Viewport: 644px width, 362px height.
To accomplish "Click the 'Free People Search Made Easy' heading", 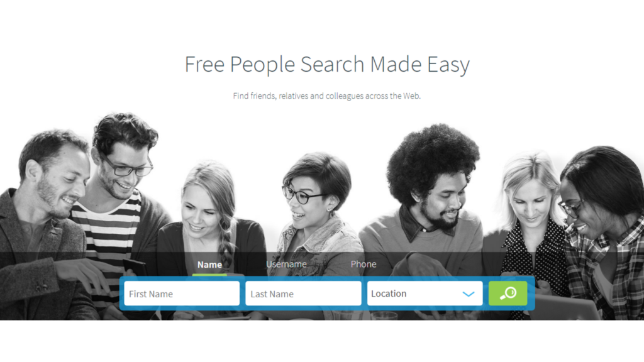I will (x=327, y=65).
